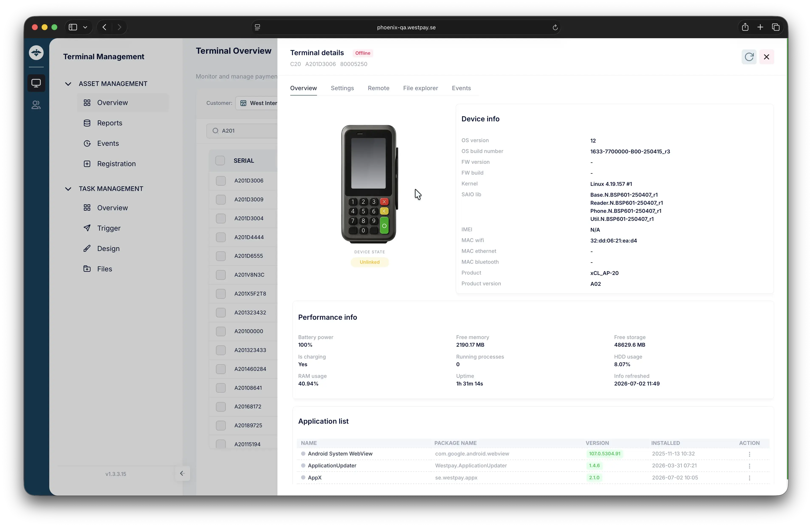Open the action menu for ApplicationUpdater

click(750, 466)
